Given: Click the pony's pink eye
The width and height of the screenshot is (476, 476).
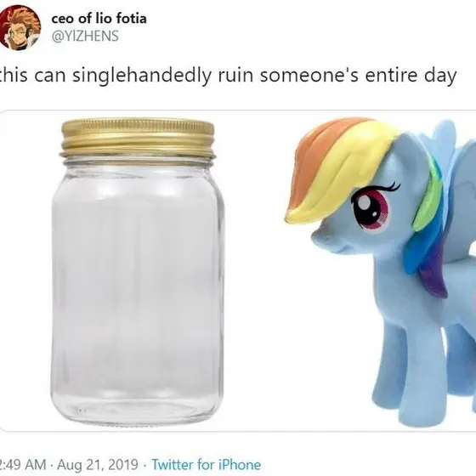Looking at the screenshot, I should pos(370,211).
